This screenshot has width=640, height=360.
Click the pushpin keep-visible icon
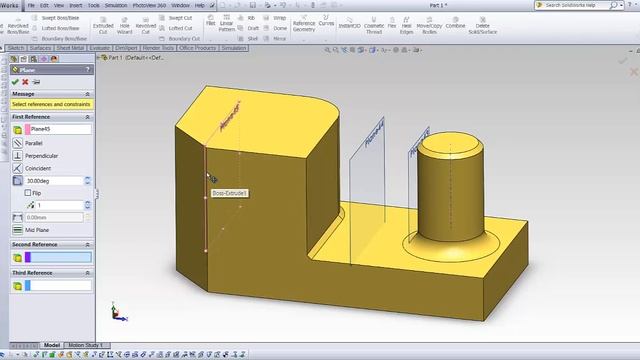[36, 82]
